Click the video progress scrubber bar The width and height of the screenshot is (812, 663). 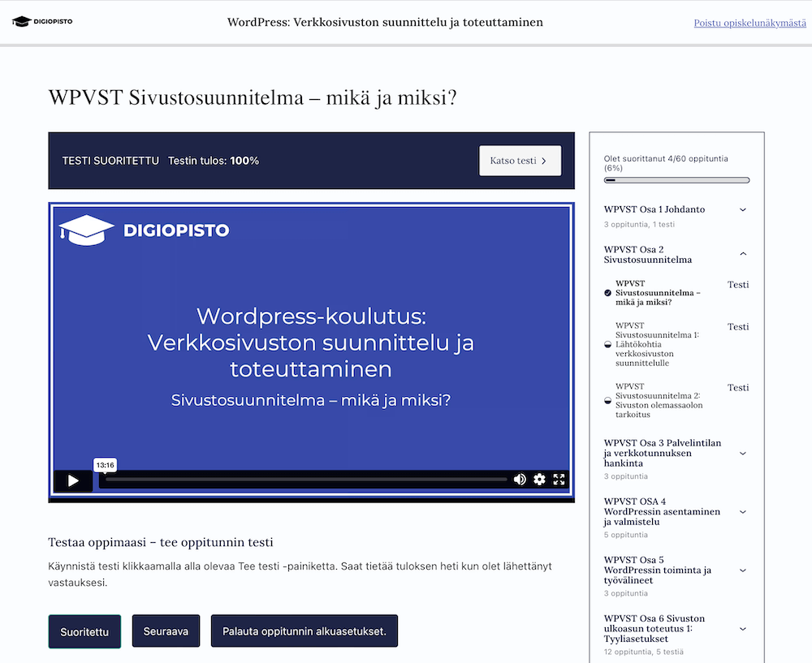[x=307, y=480]
